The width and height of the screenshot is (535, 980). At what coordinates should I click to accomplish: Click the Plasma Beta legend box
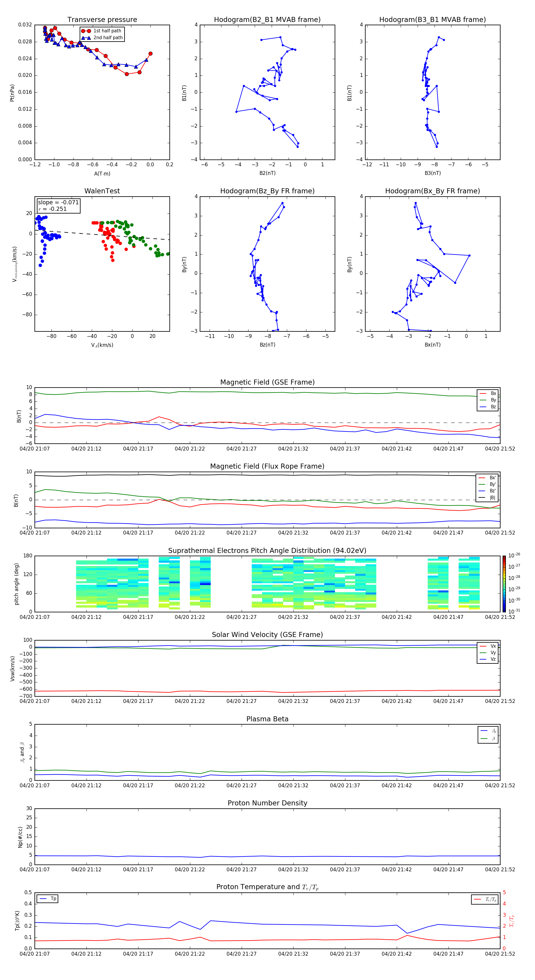(488, 735)
